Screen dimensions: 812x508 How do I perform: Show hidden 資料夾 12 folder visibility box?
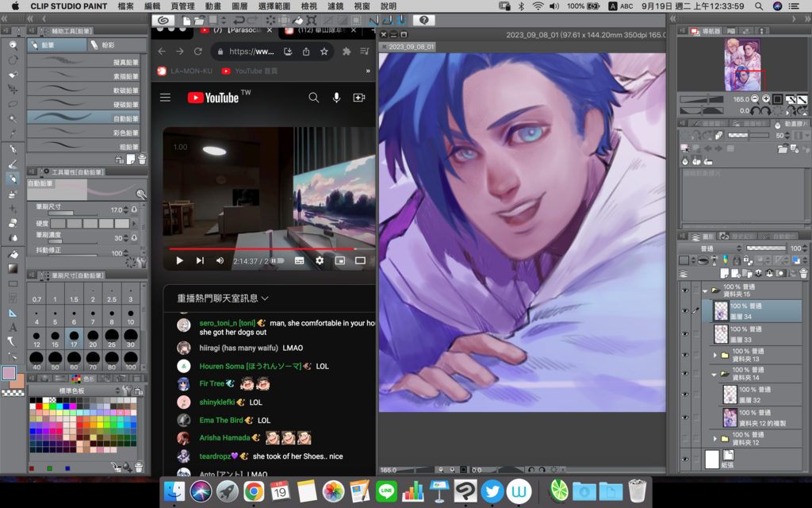pos(684,438)
